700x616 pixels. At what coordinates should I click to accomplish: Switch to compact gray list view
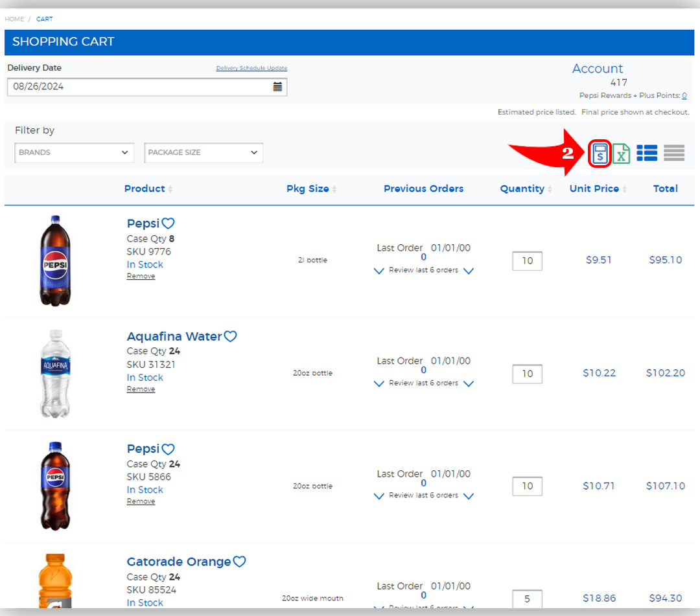point(674,153)
